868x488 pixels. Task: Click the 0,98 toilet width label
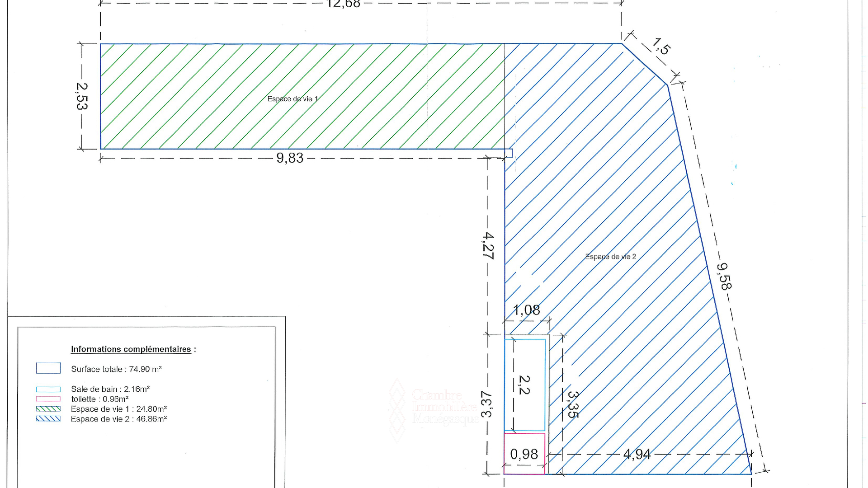524,454
